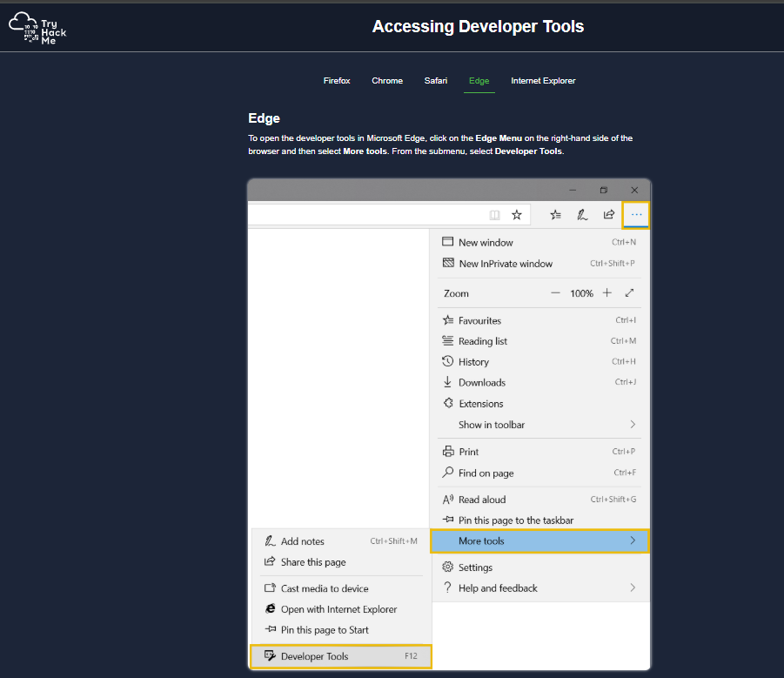Click the Ctrl+I shortcut label
This screenshot has height=678, width=784.
point(626,320)
